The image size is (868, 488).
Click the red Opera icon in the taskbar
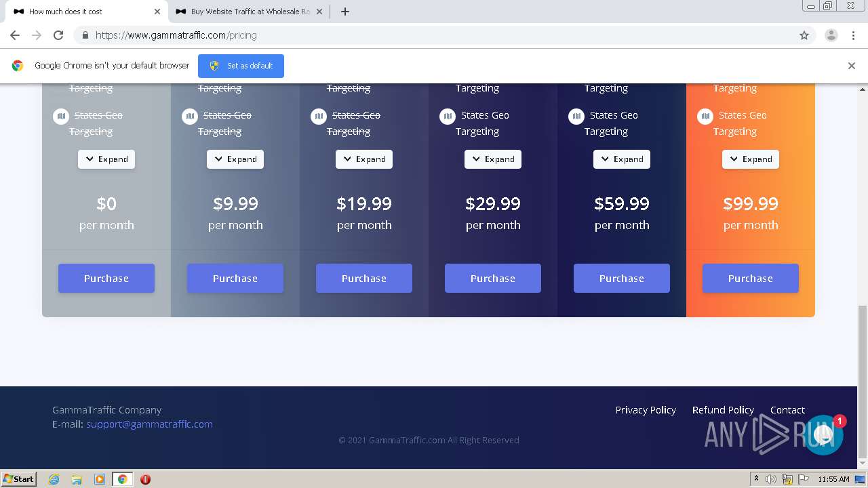pos(145,479)
